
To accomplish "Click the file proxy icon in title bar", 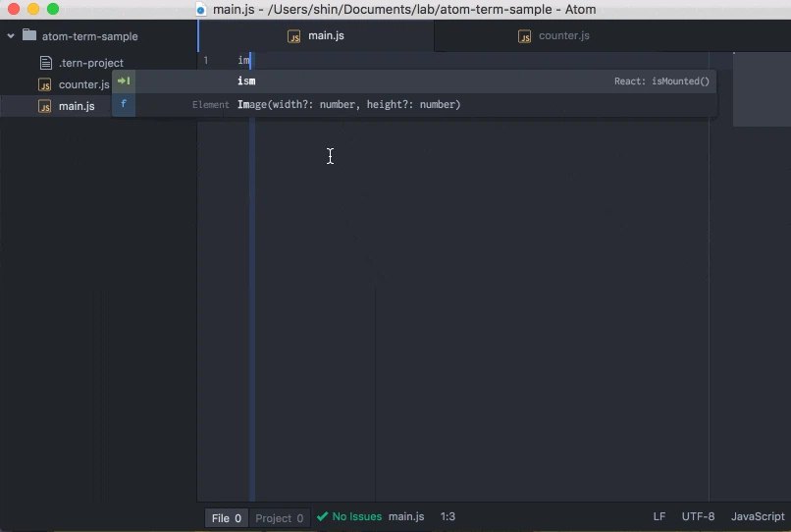I will 201,9.
